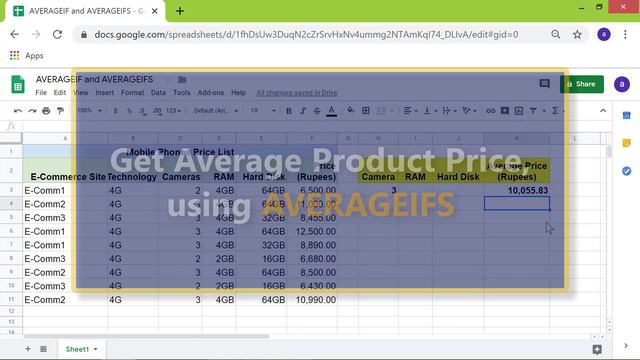Select cell E-Comm2 in row 11
This screenshot has height=360, width=640.
point(65,300)
